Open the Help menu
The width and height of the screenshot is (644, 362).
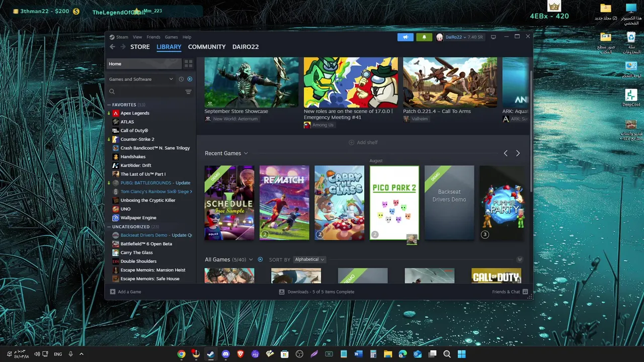click(187, 37)
